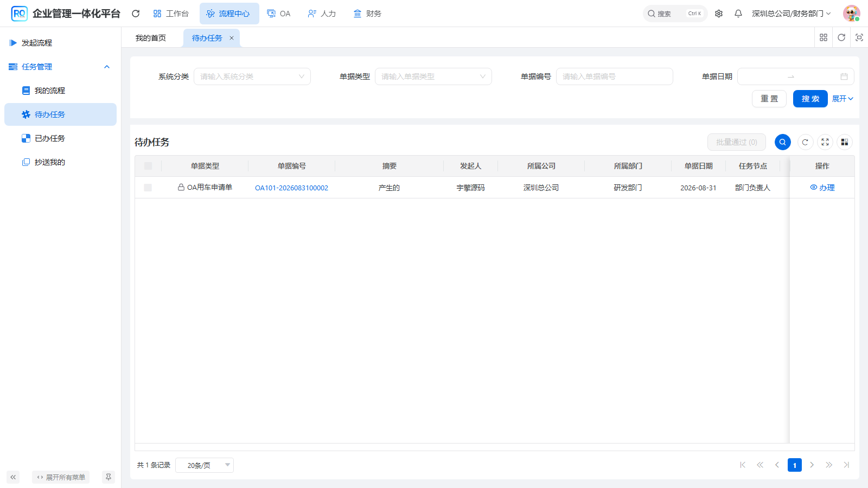Open the notification bell
Image resolution: width=868 pixels, height=488 pixels.
(738, 14)
